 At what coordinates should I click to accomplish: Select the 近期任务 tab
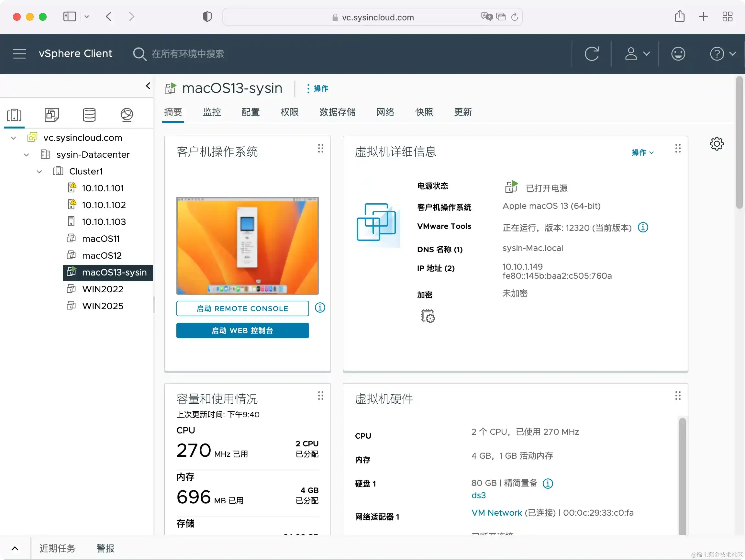click(57, 548)
